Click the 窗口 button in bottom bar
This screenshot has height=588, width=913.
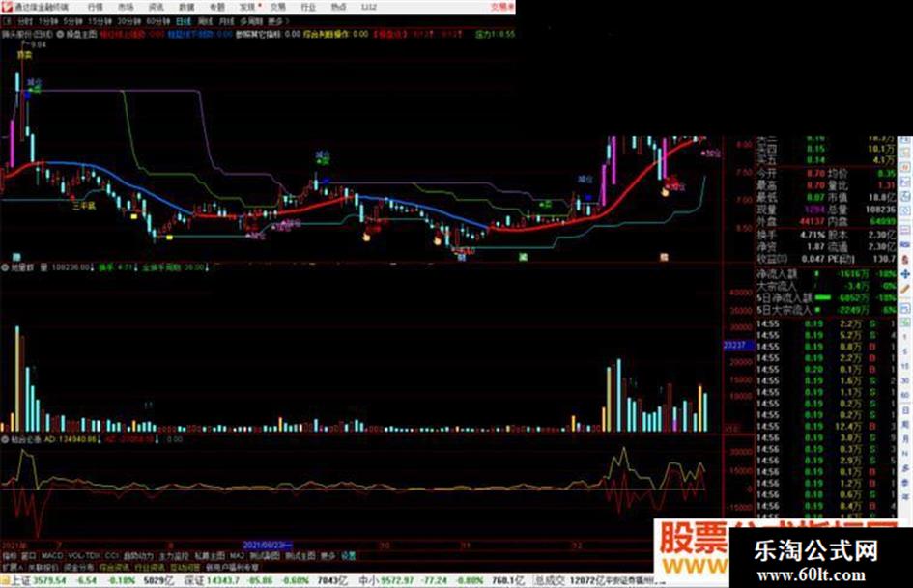29,556
